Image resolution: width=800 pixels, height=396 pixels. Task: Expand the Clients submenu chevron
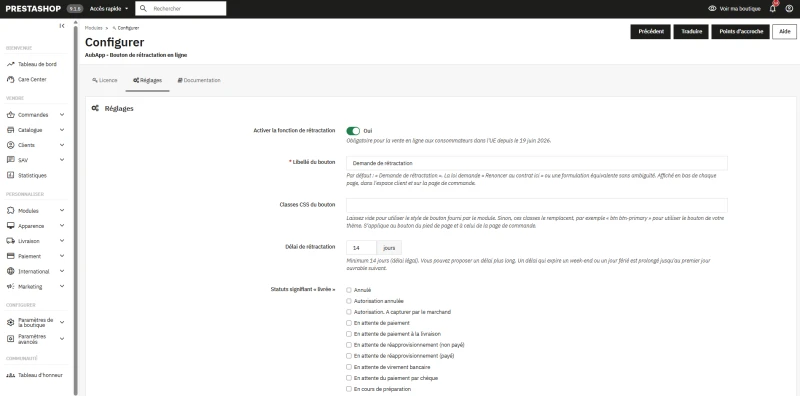point(62,145)
